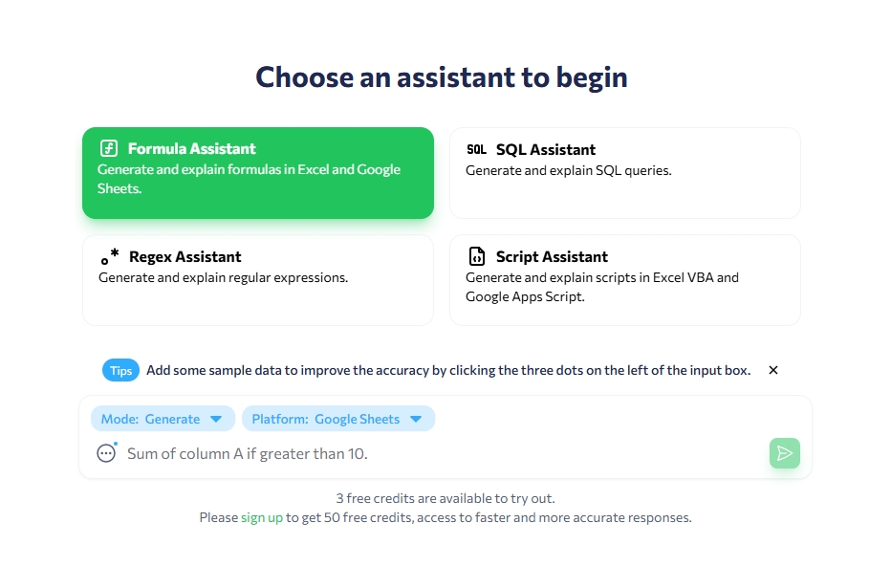Click the Script Assistant title text

[552, 257]
